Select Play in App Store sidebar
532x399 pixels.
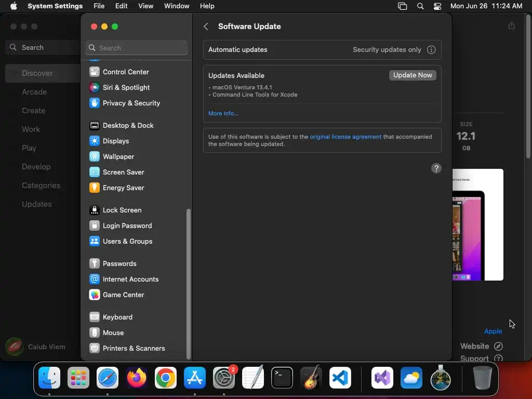[x=29, y=148]
